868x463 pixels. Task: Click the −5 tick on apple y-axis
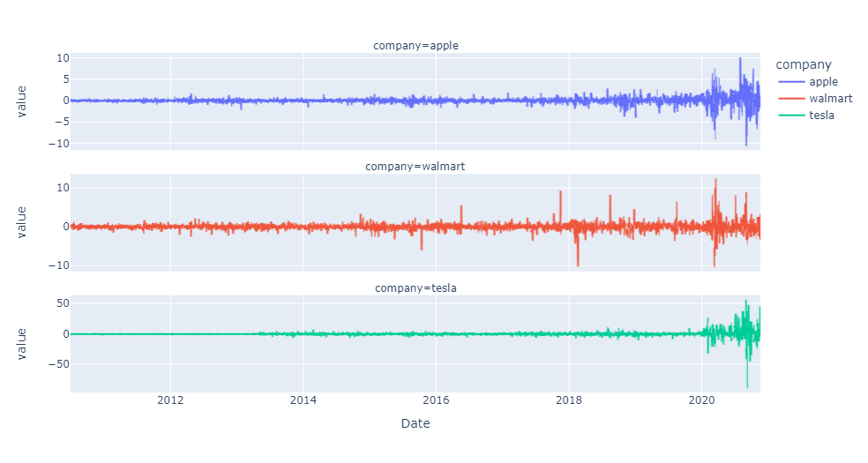tap(62, 122)
